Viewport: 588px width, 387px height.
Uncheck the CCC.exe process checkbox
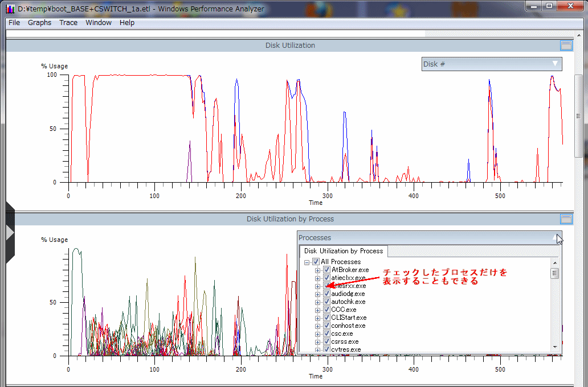click(x=326, y=310)
